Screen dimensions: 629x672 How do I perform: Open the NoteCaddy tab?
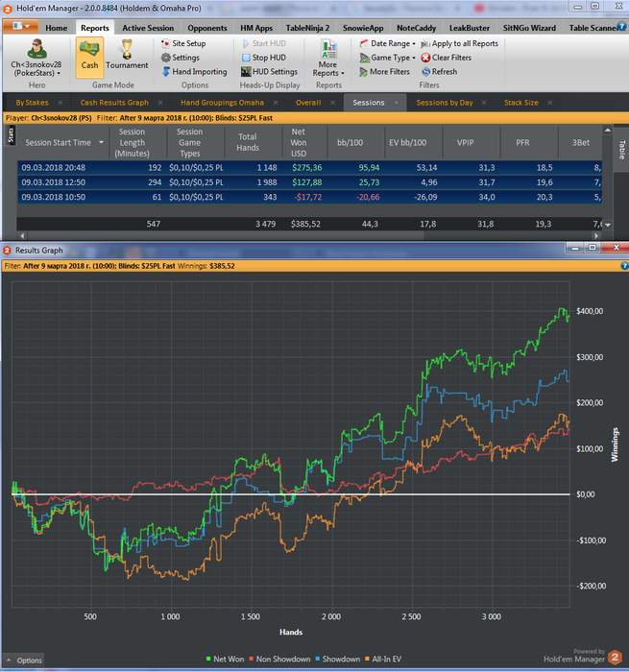tap(416, 28)
